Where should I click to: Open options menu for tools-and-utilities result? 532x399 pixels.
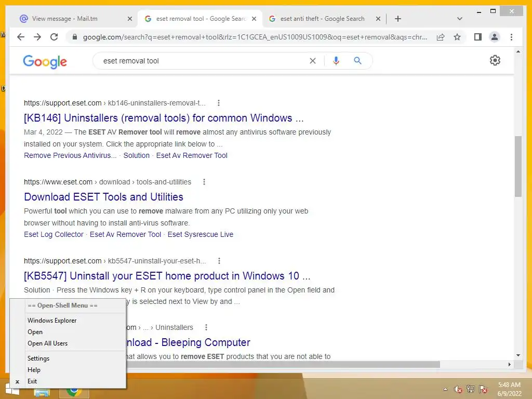tap(204, 182)
